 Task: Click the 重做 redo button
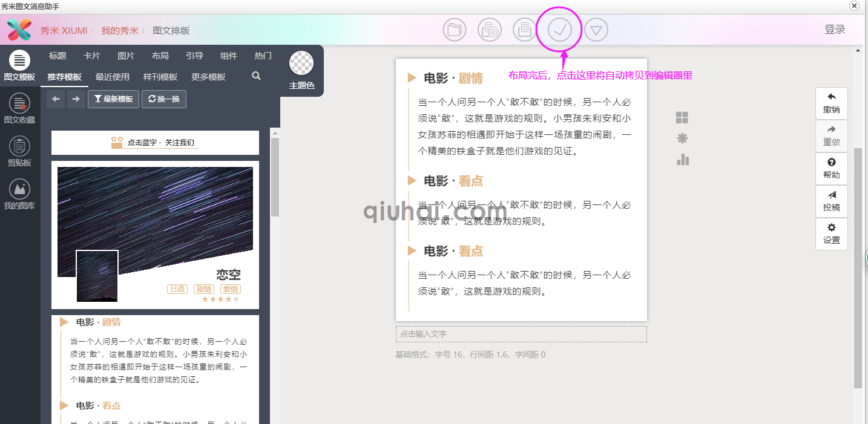click(x=831, y=135)
